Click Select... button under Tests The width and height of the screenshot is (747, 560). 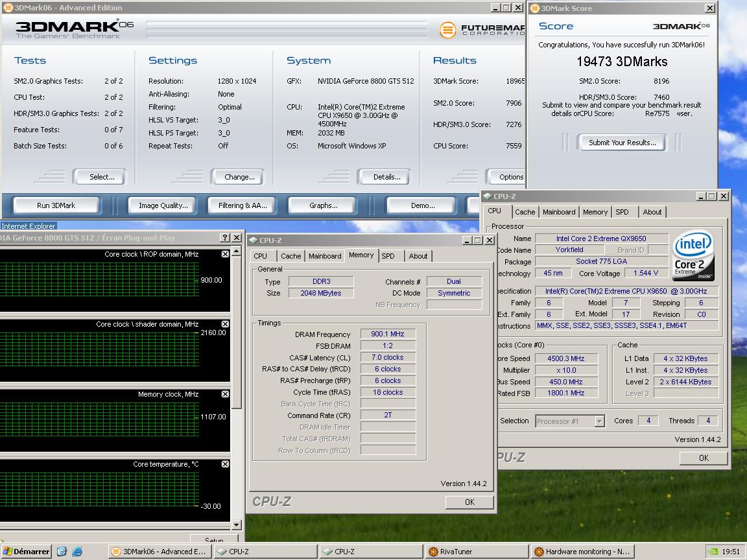(x=100, y=177)
